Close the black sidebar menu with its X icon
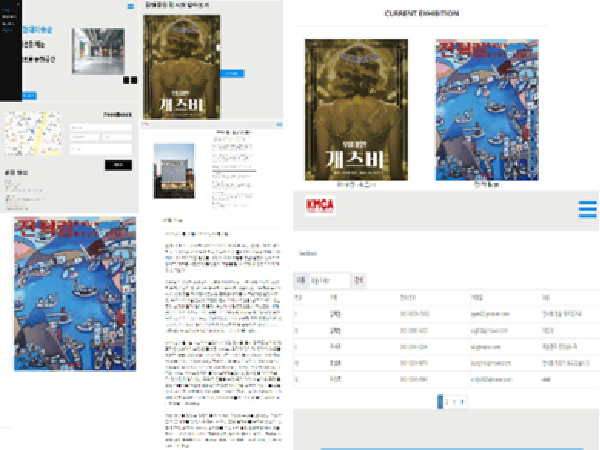600x450 pixels. click(x=18, y=4)
